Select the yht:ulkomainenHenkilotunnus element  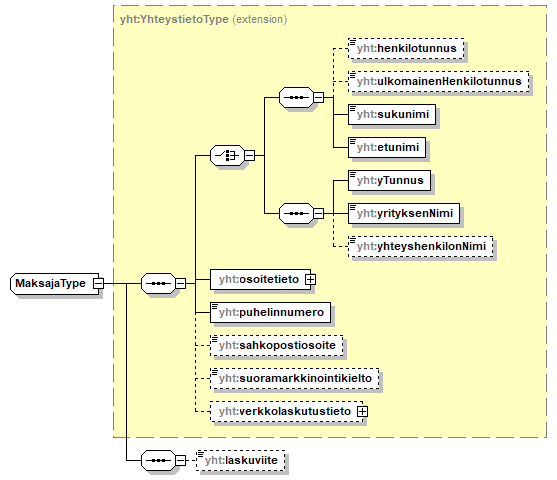(439, 81)
